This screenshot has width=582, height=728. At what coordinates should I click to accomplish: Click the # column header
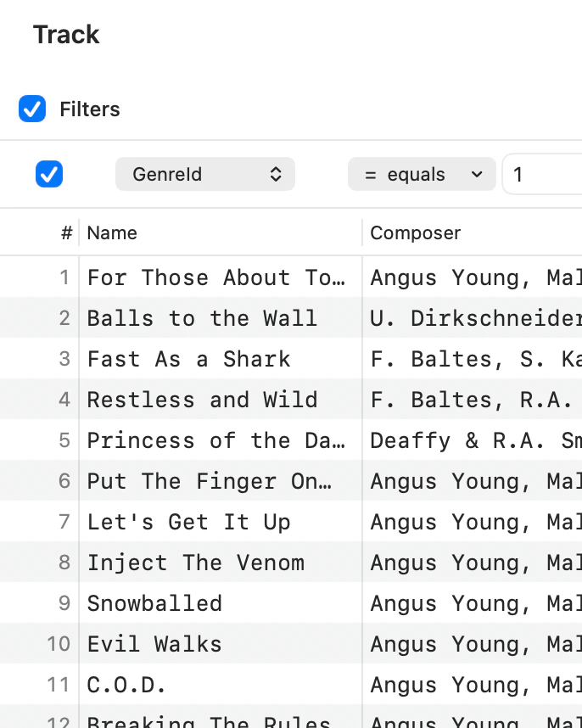[x=67, y=233]
